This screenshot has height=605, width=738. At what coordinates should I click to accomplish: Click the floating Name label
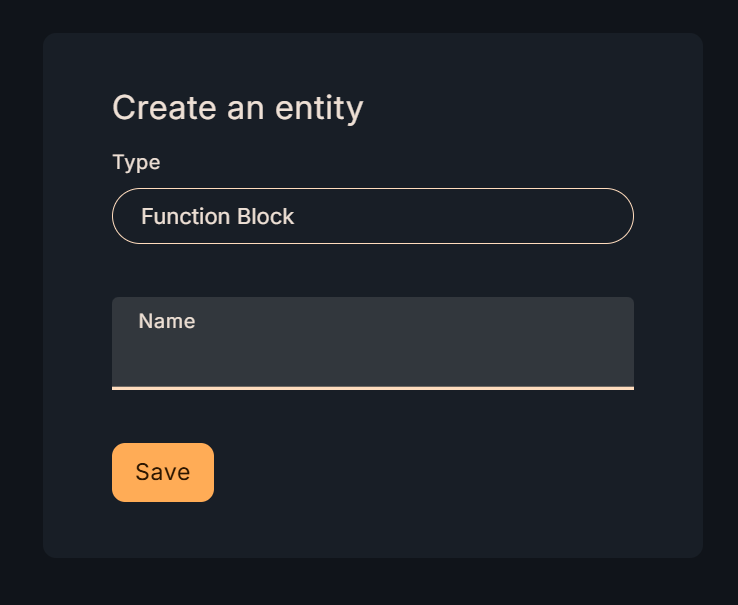[x=167, y=321]
